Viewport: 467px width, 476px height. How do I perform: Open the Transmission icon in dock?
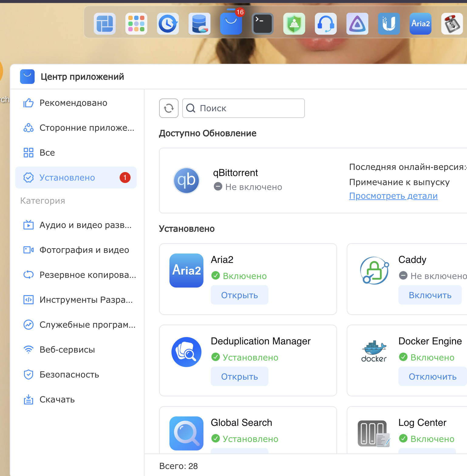452,24
